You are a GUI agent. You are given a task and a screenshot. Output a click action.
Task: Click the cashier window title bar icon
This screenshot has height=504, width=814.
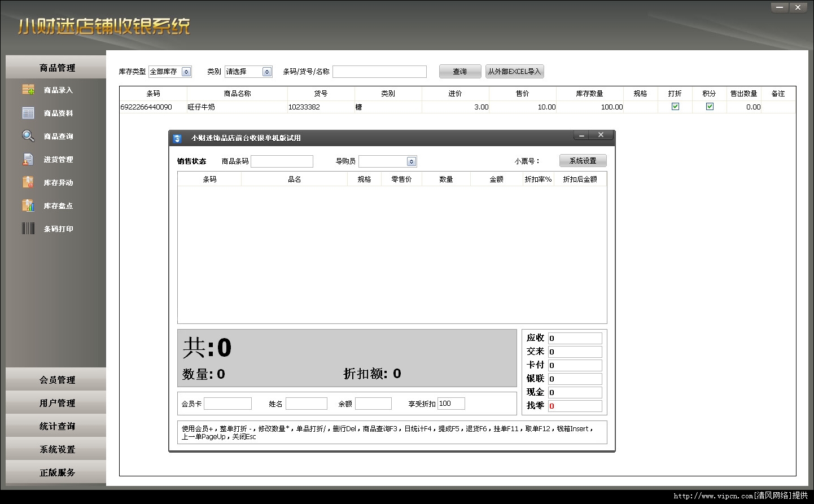[x=177, y=138]
